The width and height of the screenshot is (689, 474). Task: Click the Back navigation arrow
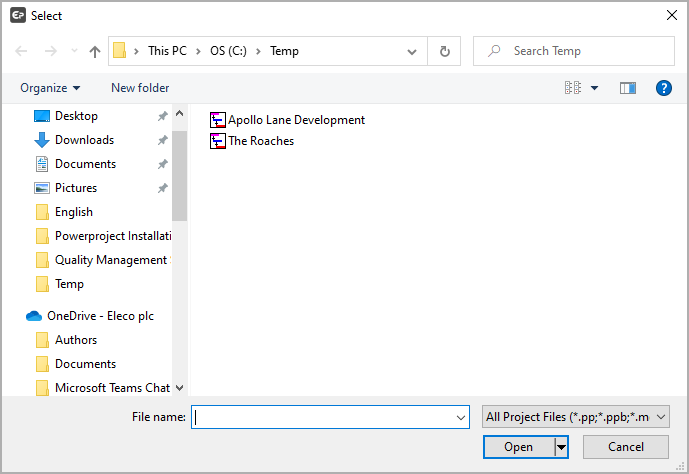click(x=22, y=51)
